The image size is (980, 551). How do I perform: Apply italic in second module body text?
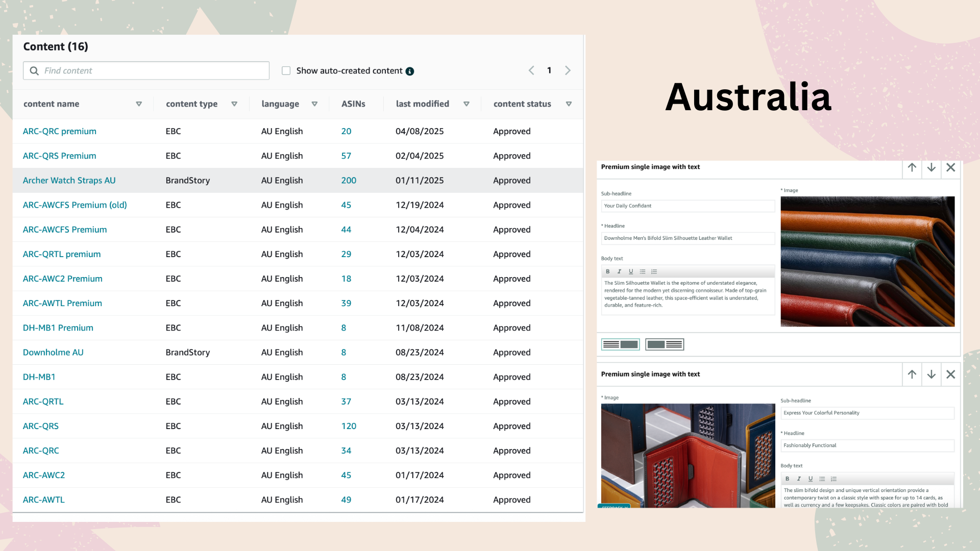[799, 479]
